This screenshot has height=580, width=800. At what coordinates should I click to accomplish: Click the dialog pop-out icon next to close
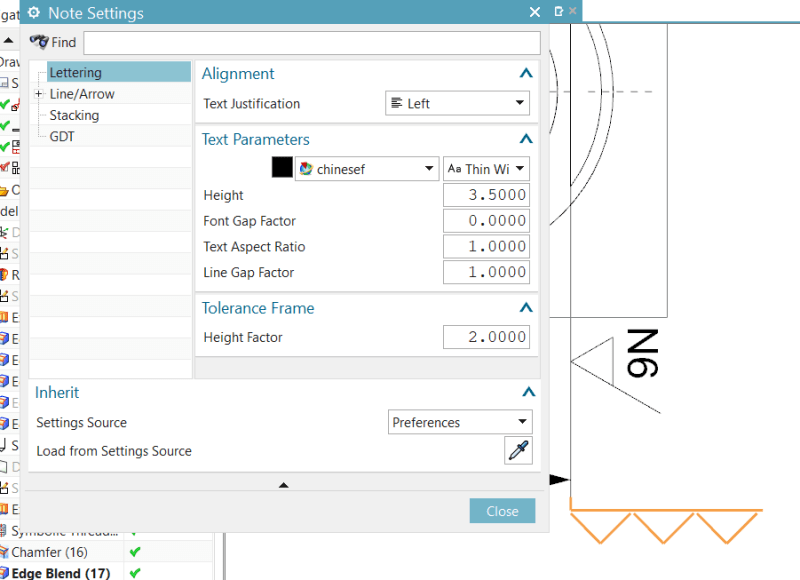coord(559,11)
